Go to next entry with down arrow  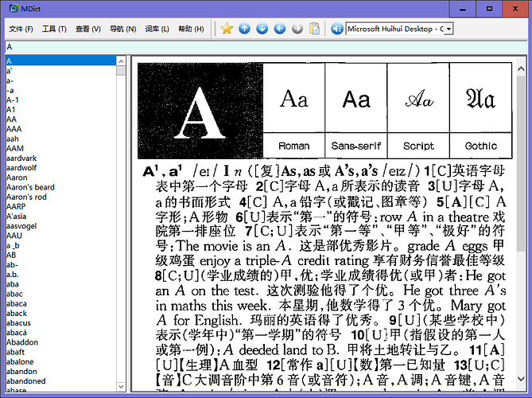[x=262, y=29]
